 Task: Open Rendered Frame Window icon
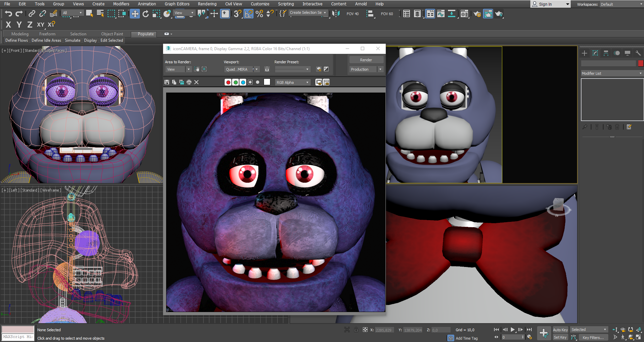point(488,14)
